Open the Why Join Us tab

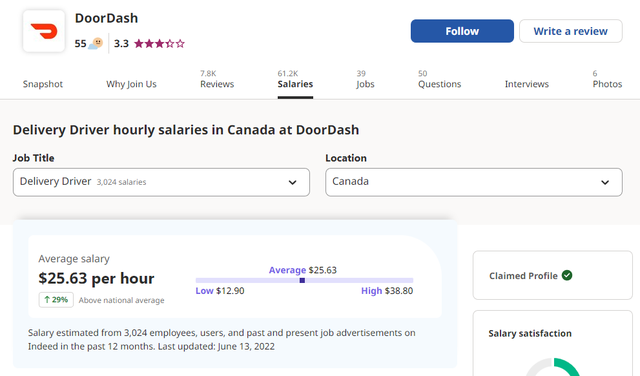(x=131, y=84)
